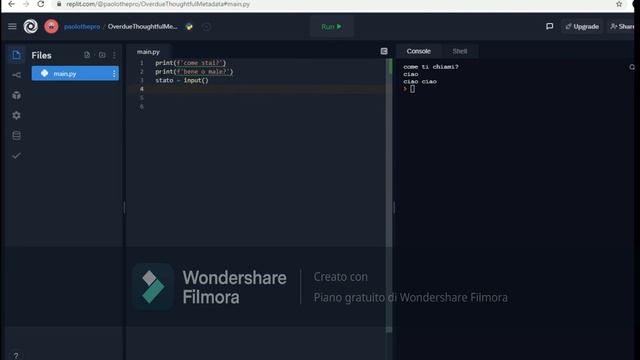Open the main.py row three-dot menu
The height and width of the screenshot is (360, 640).
[114, 73]
